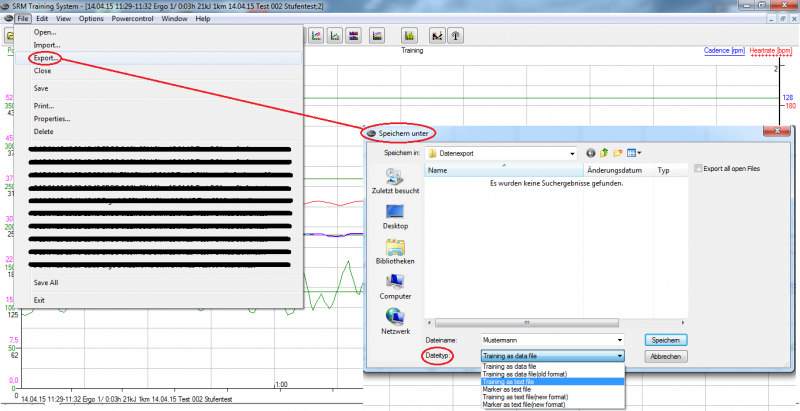Click the antenna toolbar icon
Image resolution: width=800 pixels, height=411 pixels.
click(x=455, y=36)
